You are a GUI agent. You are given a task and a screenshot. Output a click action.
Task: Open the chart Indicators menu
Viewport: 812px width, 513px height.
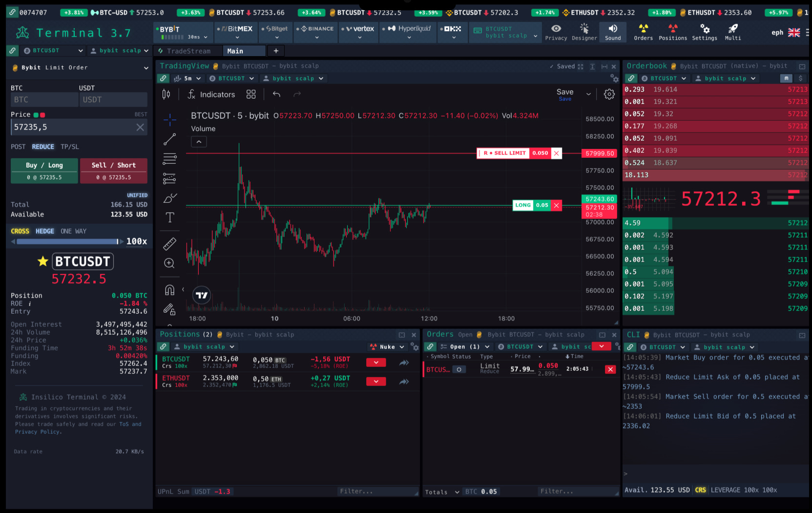pyautogui.click(x=211, y=94)
